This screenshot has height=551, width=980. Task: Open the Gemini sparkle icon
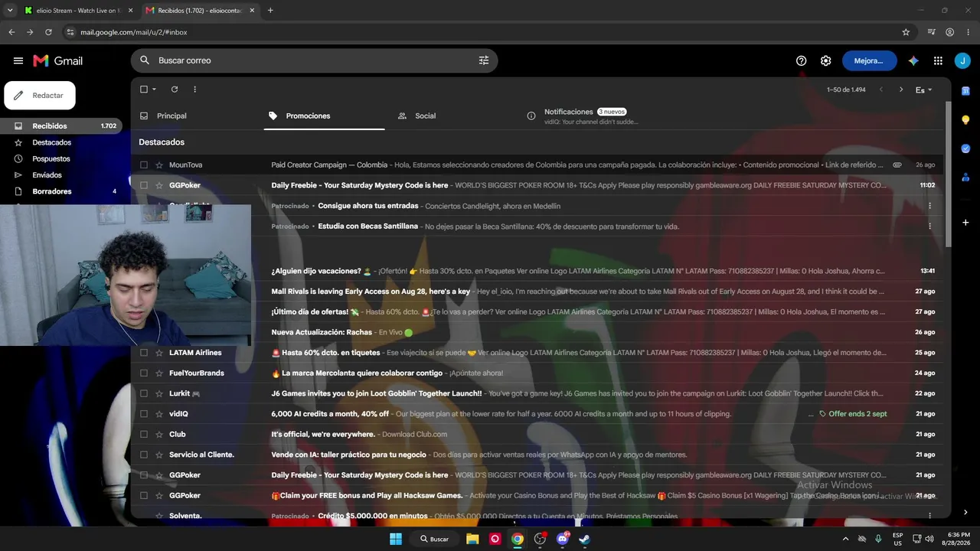913,60
